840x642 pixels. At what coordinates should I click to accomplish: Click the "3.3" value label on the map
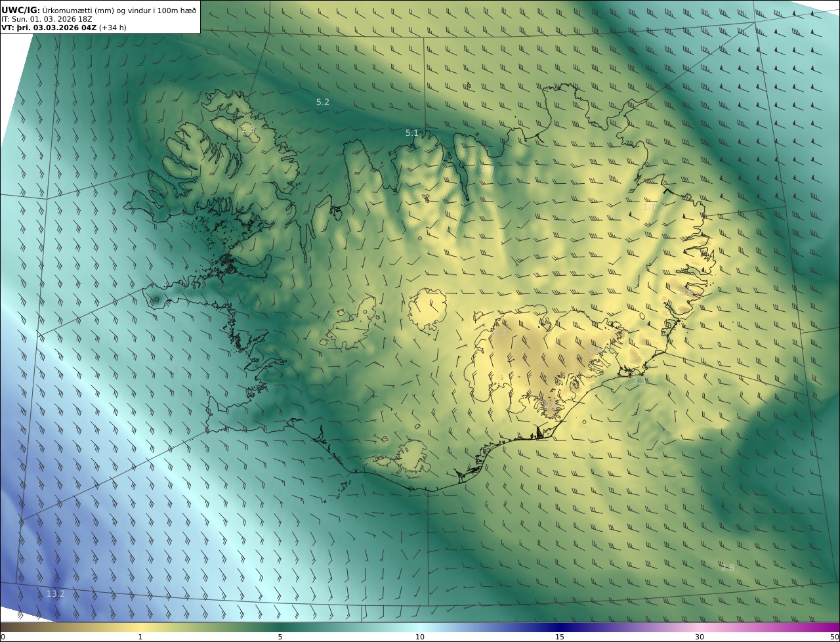click(x=639, y=381)
